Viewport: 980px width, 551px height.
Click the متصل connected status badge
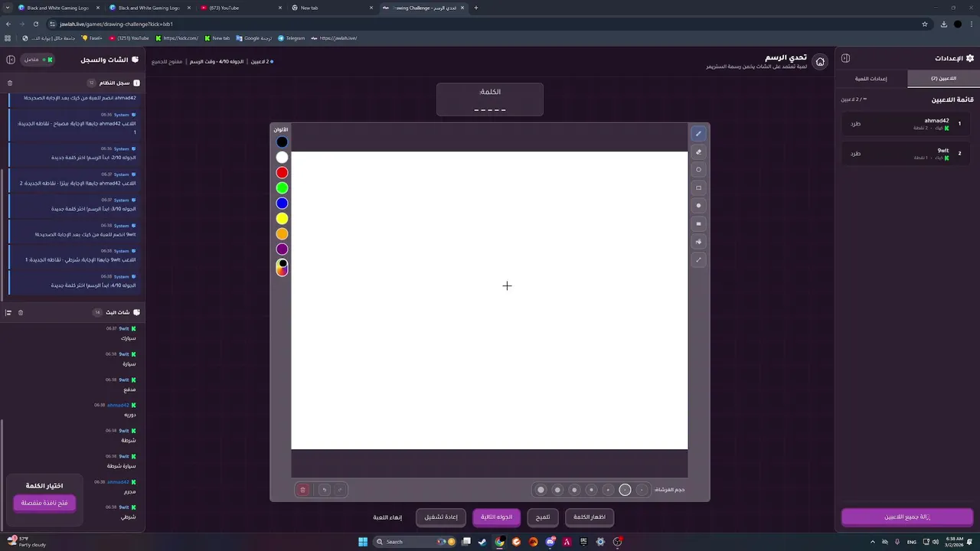(38, 60)
